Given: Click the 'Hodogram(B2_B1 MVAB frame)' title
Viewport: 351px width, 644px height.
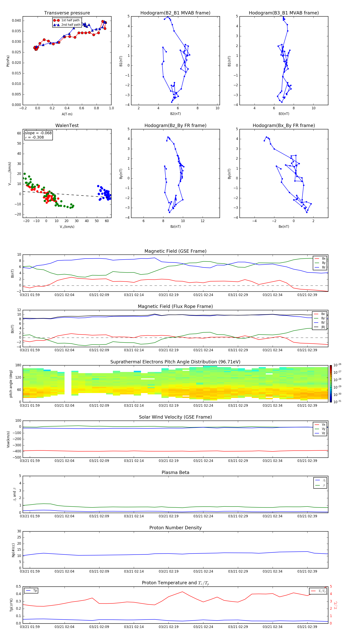Looking at the screenshot, I should coord(175,13).
